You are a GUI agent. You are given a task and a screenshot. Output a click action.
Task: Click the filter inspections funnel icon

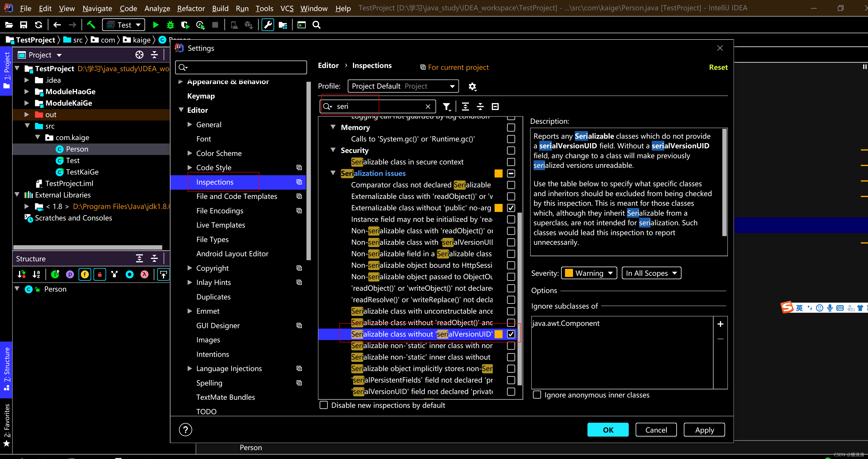point(447,107)
